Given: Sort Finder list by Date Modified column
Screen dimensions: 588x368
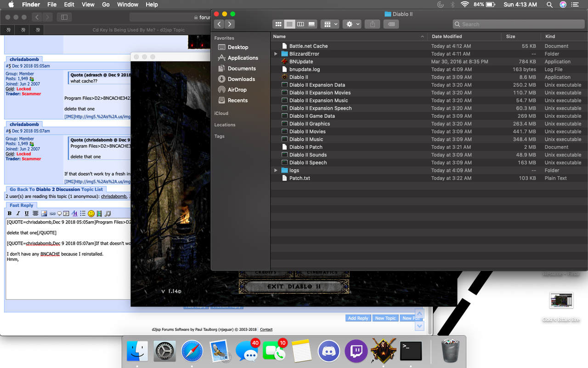Looking at the screenshot, I should (x=465, y=36).
